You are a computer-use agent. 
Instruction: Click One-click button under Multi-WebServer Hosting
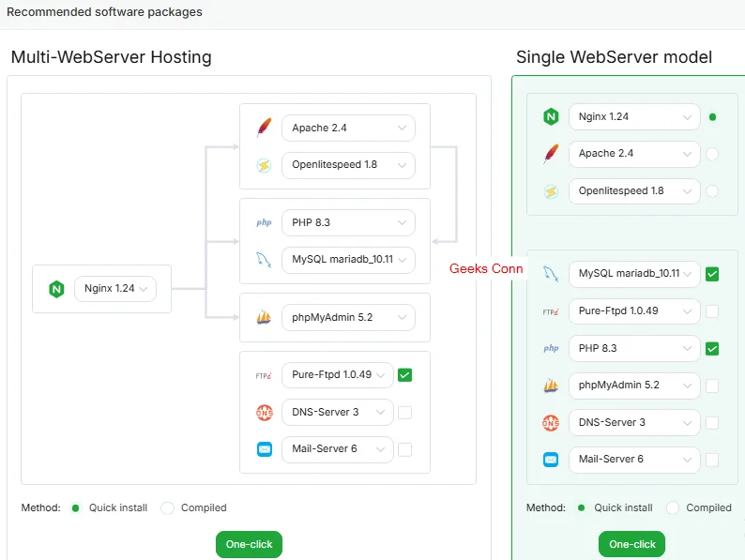point(249,544)
